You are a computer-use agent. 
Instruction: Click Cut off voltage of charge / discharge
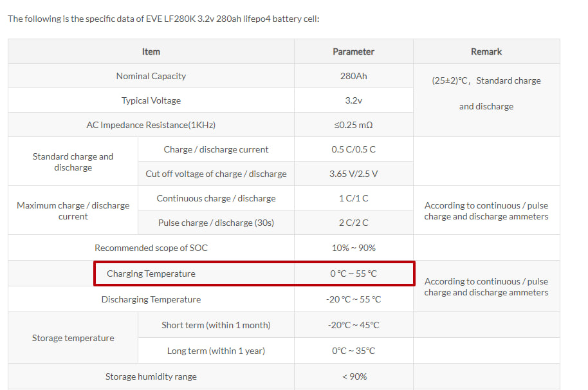[x=216, y=174]
